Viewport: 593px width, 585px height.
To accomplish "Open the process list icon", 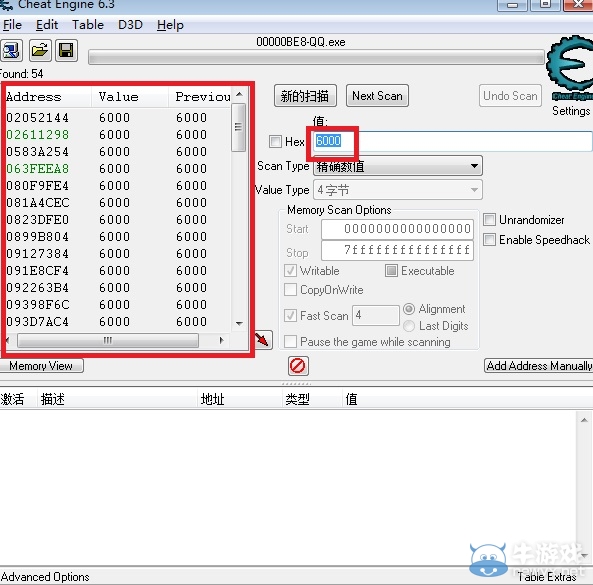I will pos(12,50).
